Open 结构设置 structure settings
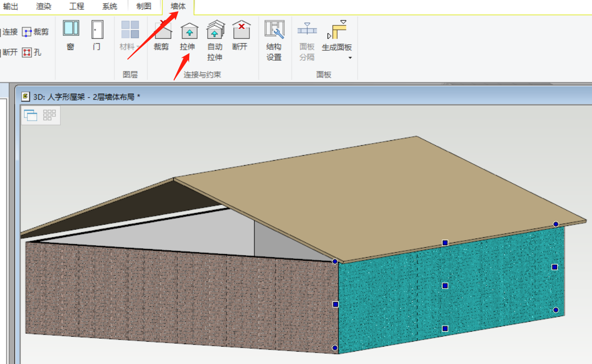Image resolution: width=592 pixels, height=364 pixels. (274, 40)
